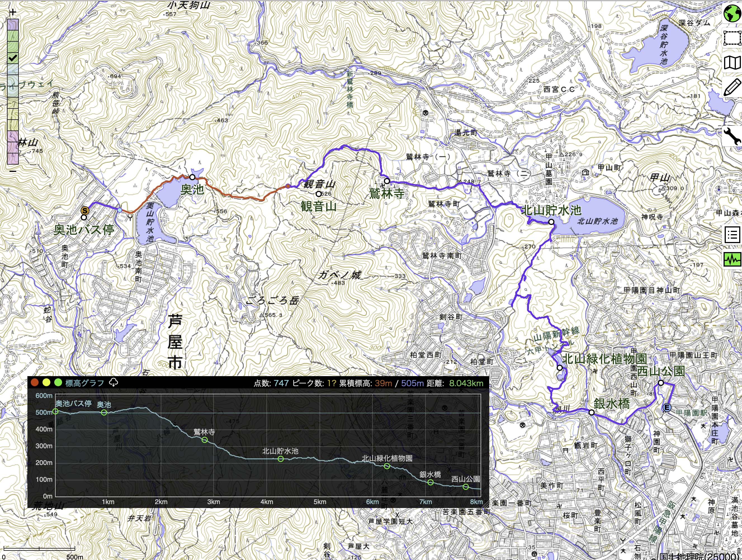This screenshot has width=742, height=560.
Task: Click the green globe icon
Action: pos(732,13)
